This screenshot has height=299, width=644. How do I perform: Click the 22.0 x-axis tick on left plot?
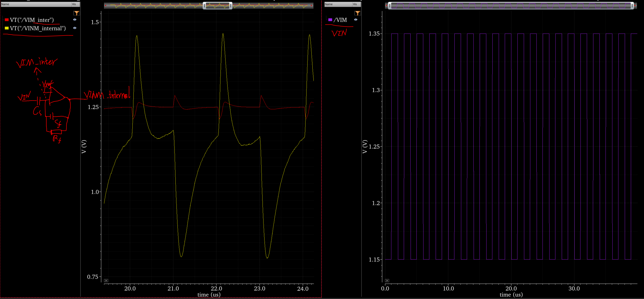[217, 289]
